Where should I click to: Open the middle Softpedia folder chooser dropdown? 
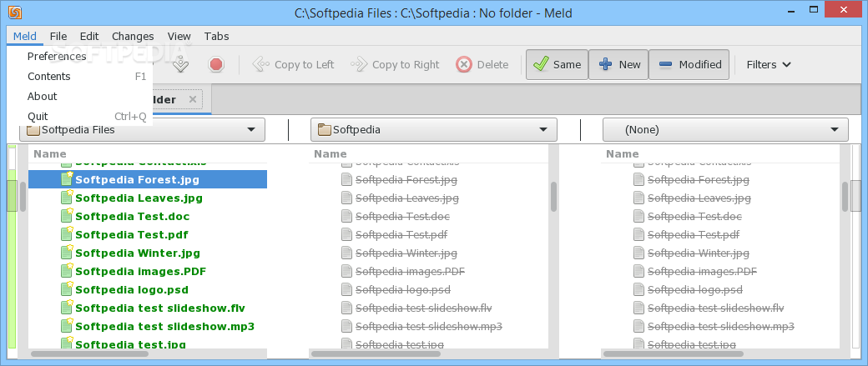tap(434, 130)
